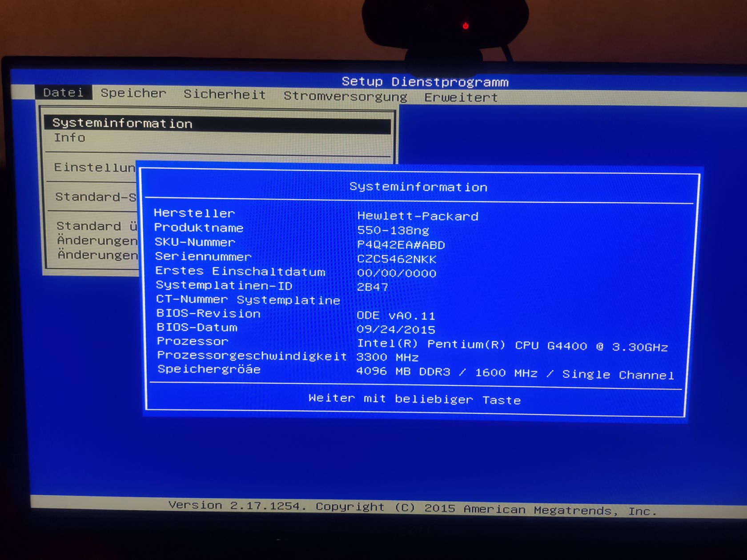This screenshot has height=560, width=747.
Task: Click the Systemplatinen-ID label
Action: tap(224, 285)
